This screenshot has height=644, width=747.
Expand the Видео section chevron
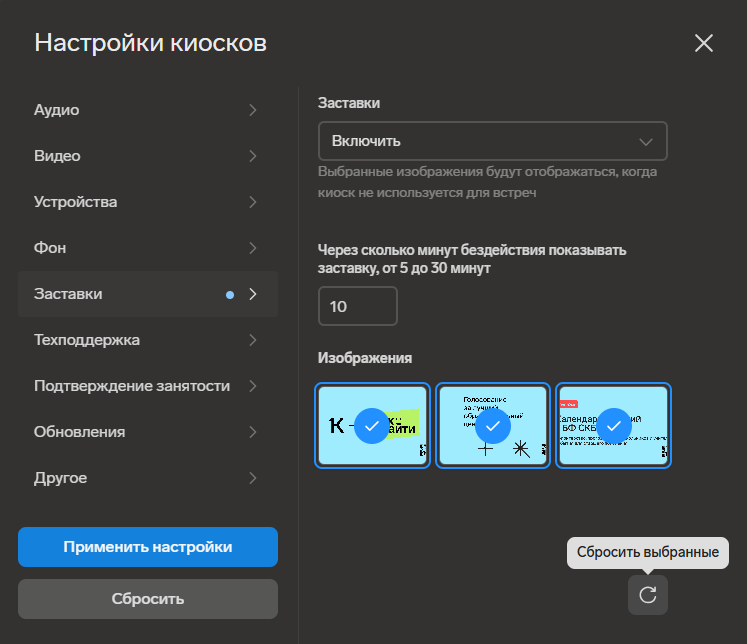(253, 156)
